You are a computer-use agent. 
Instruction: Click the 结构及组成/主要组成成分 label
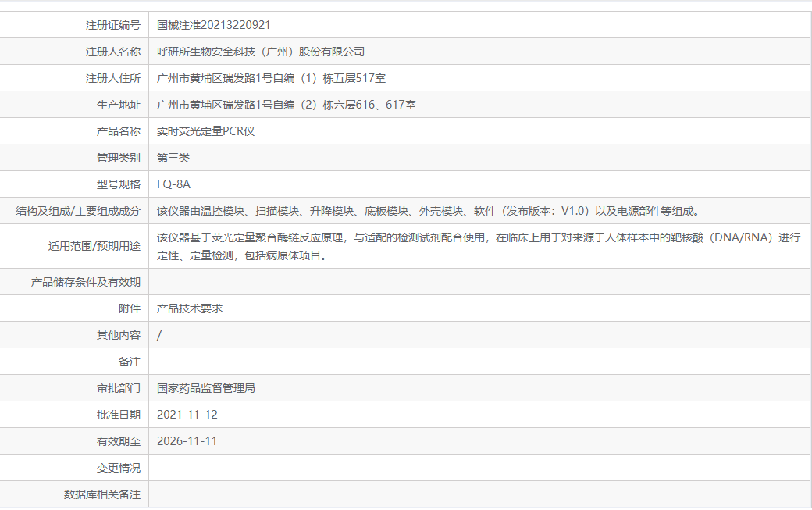click(77, 211)
